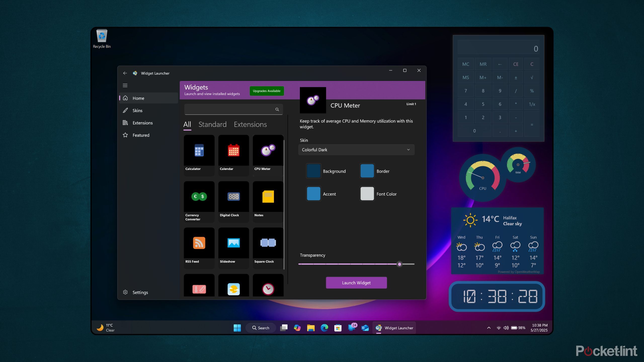The width and height of the screenshot is (644, 362).
Task: Click into the widget search field
Action: 233,109
